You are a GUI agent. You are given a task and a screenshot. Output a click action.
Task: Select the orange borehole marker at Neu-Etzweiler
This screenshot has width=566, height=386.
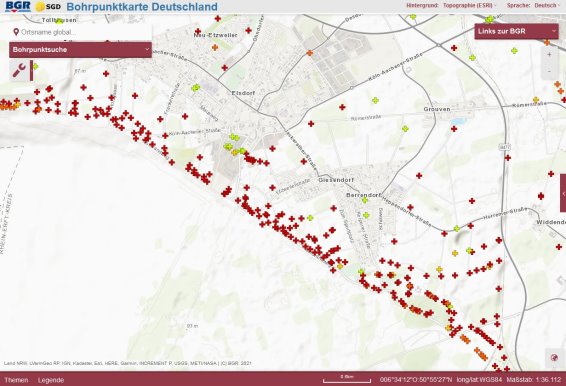(215, 47)
